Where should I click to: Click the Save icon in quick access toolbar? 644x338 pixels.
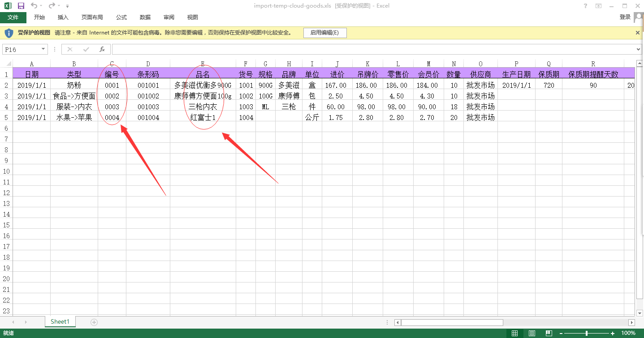coord(21,6)
